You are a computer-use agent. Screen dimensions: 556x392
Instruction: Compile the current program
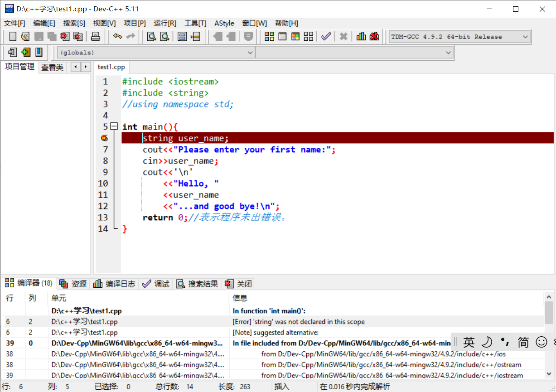point(270,37)
